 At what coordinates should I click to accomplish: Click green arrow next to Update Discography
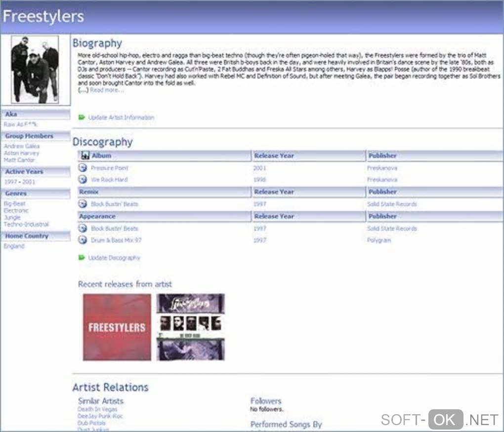(82, 257)
